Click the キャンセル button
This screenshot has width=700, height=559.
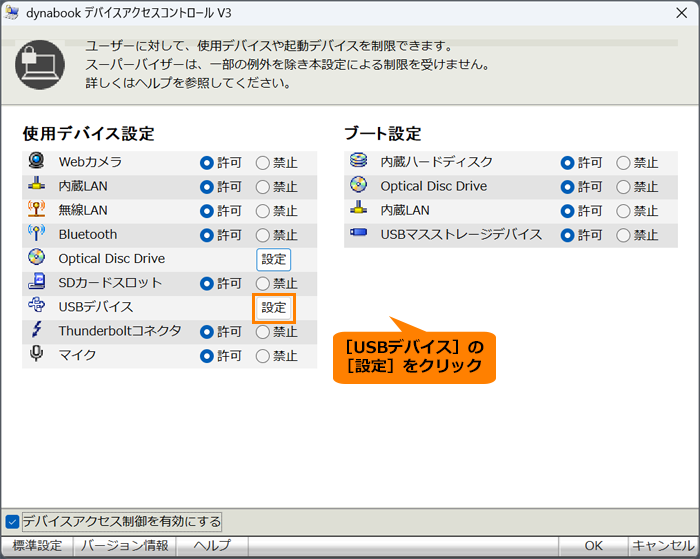(663, 546)
